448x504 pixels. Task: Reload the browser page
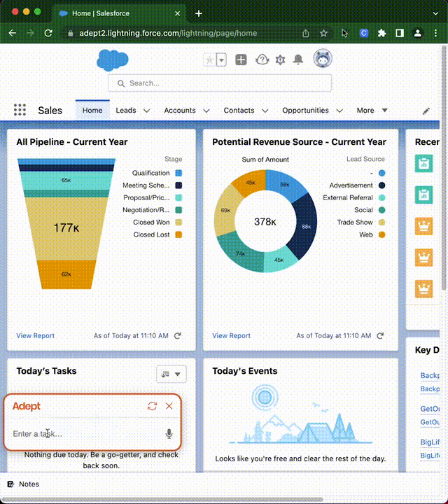[x=48, y=33]
